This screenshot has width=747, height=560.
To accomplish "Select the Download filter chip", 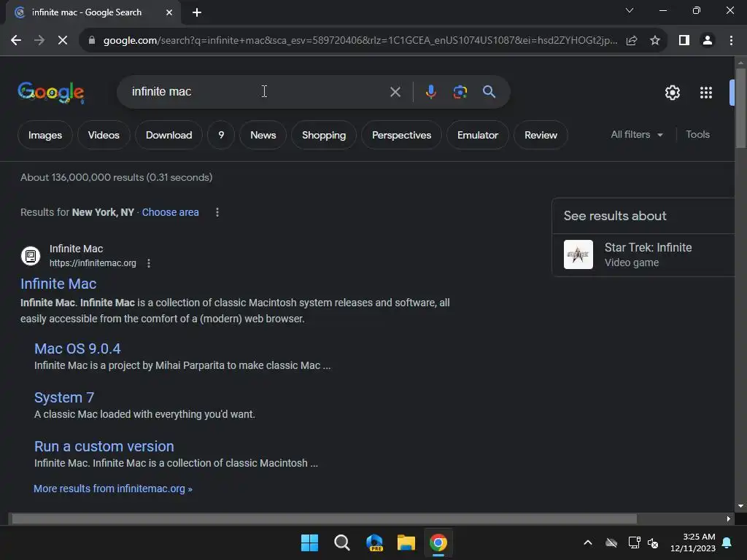I will pyautogui.click(x=169, y=135).
